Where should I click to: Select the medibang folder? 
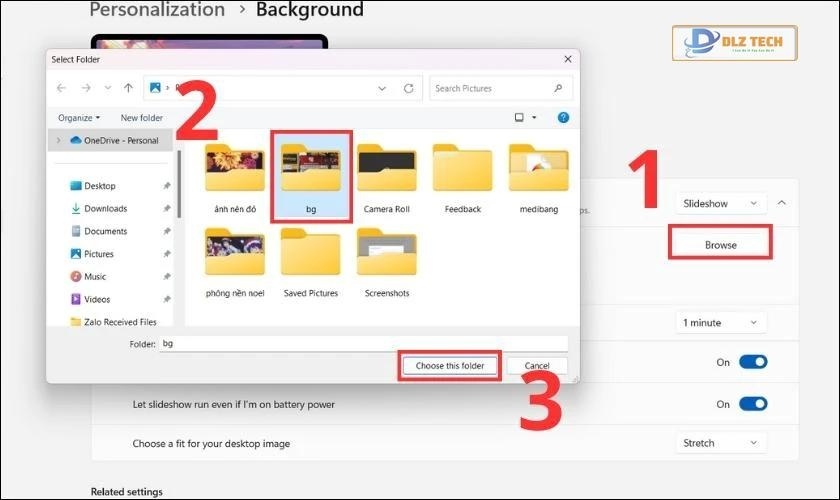coord(538,178)
